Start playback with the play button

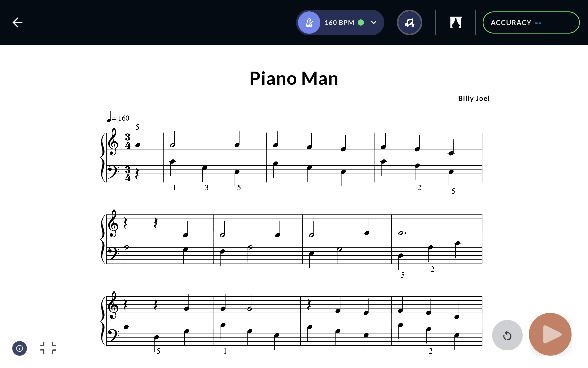pyautogui.click(x=550, y=334)
